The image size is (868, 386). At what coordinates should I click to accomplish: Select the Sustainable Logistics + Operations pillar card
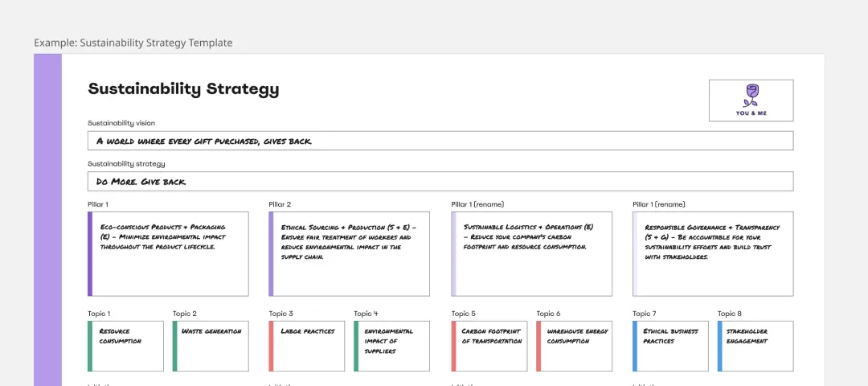coord(532,253)
